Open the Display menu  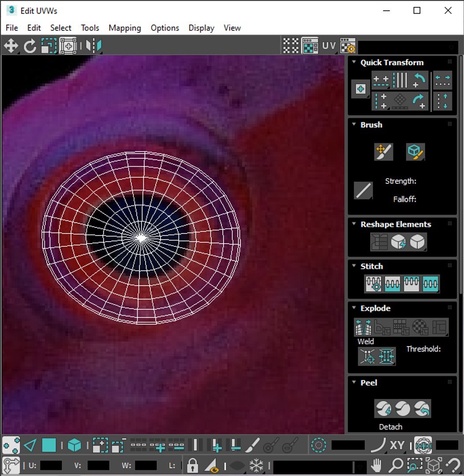(202, 28)
